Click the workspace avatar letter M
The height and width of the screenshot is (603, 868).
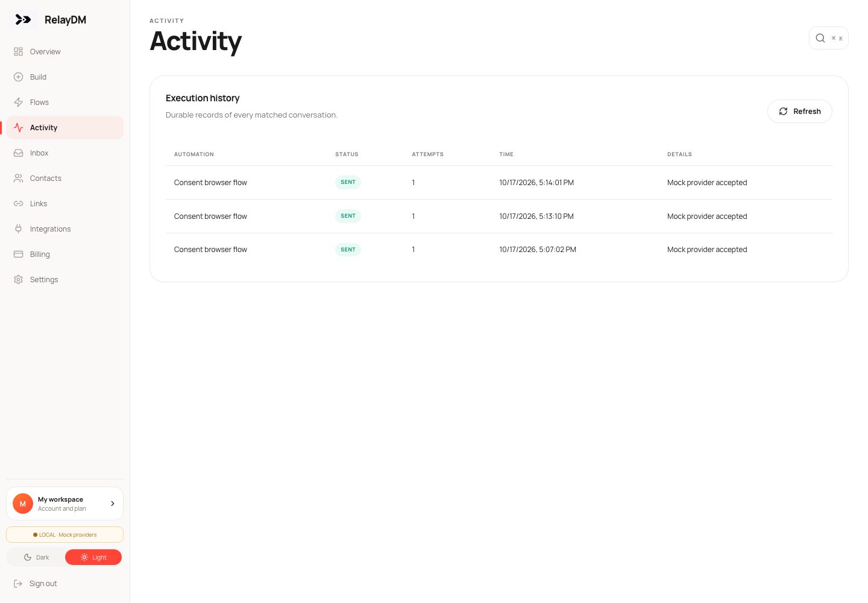click(x=23, y=504)
